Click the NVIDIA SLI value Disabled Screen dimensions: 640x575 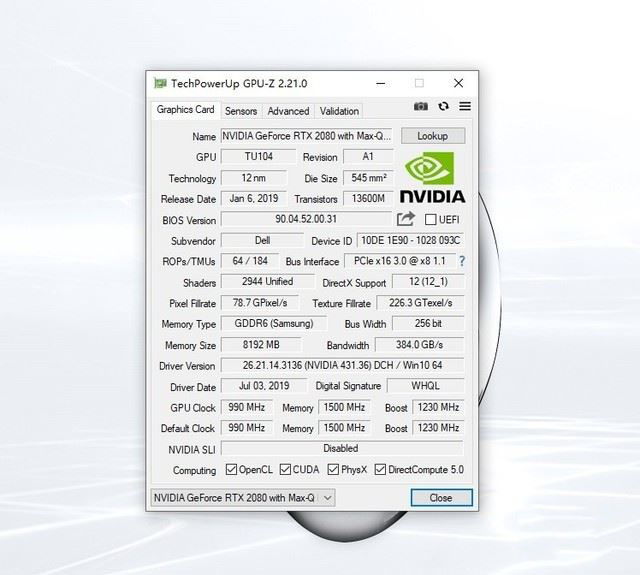coord(342,448)
